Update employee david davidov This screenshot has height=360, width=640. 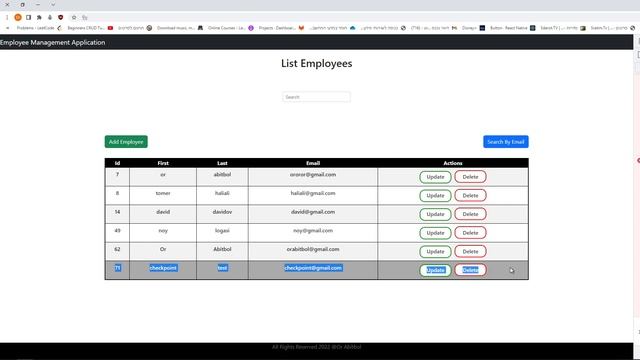435,214
